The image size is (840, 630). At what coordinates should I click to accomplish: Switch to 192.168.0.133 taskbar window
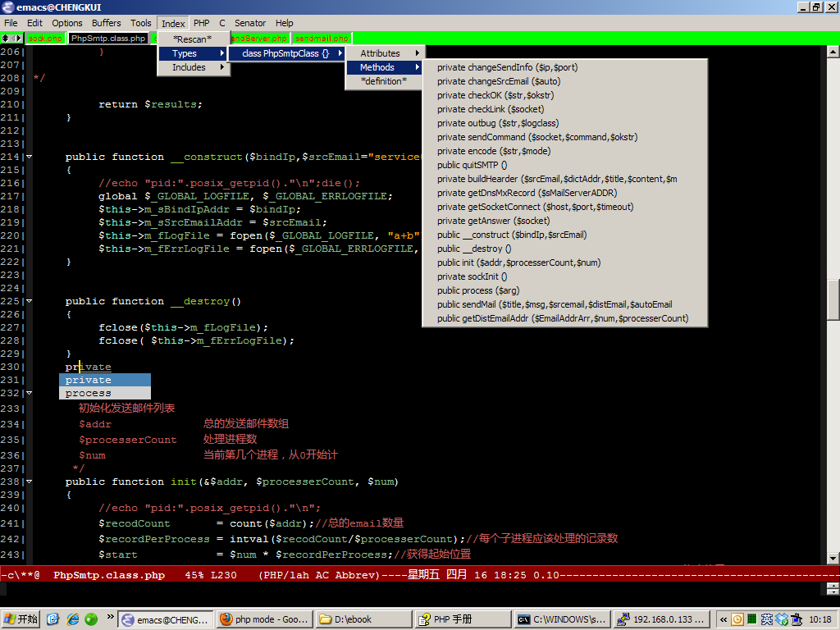coord(660,620)
